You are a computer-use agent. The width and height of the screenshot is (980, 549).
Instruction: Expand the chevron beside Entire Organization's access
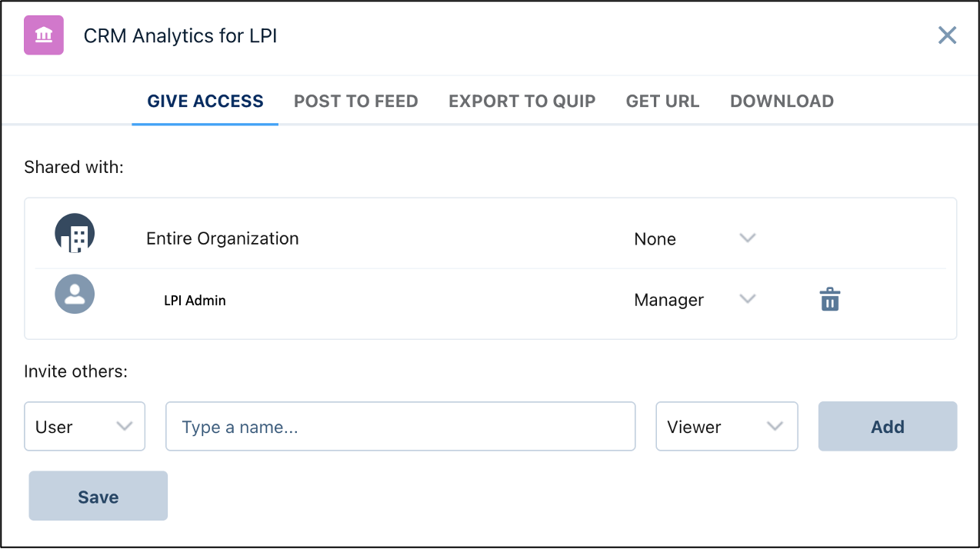pos(747,238)
